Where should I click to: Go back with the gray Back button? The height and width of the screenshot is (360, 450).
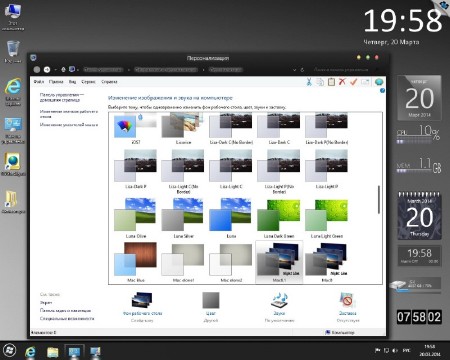coord(37,69)
